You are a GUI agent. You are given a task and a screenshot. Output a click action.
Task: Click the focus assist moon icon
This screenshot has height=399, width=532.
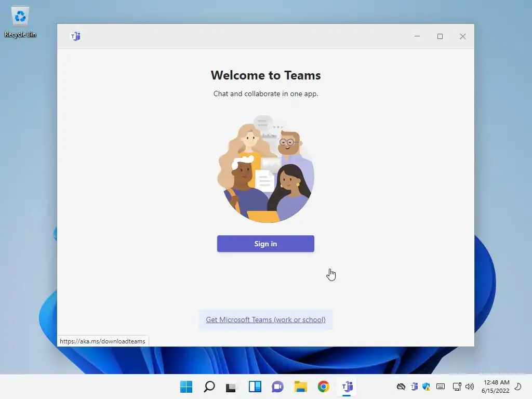[x=518, y=387]
